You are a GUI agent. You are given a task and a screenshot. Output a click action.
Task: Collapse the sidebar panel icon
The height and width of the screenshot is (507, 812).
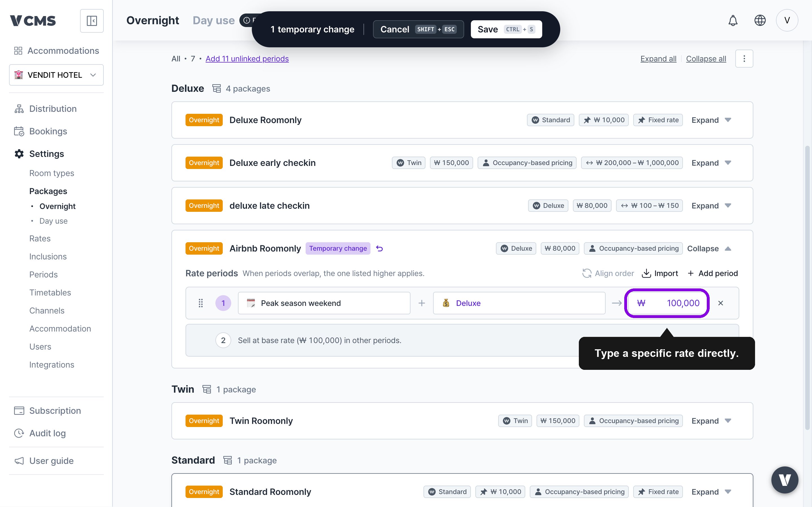coord(92,21)
